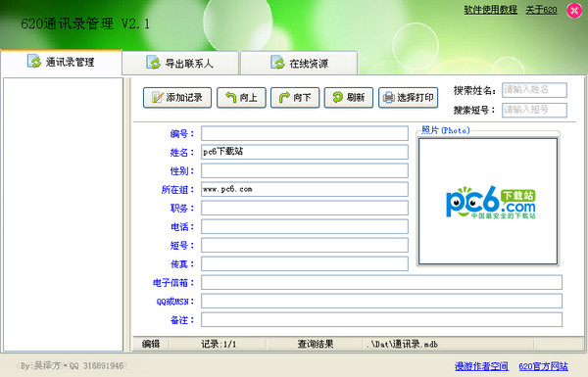Focus the 搜索短号 search field

534,110
